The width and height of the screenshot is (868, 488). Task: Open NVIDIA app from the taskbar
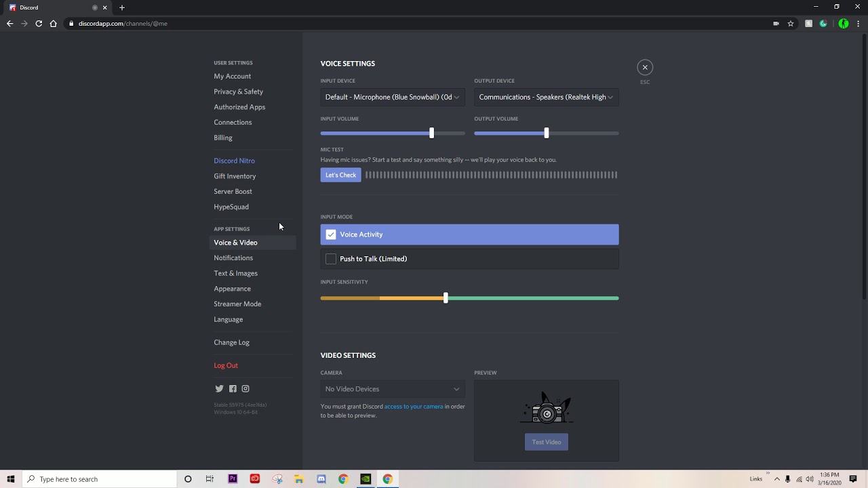pos(366,479)
